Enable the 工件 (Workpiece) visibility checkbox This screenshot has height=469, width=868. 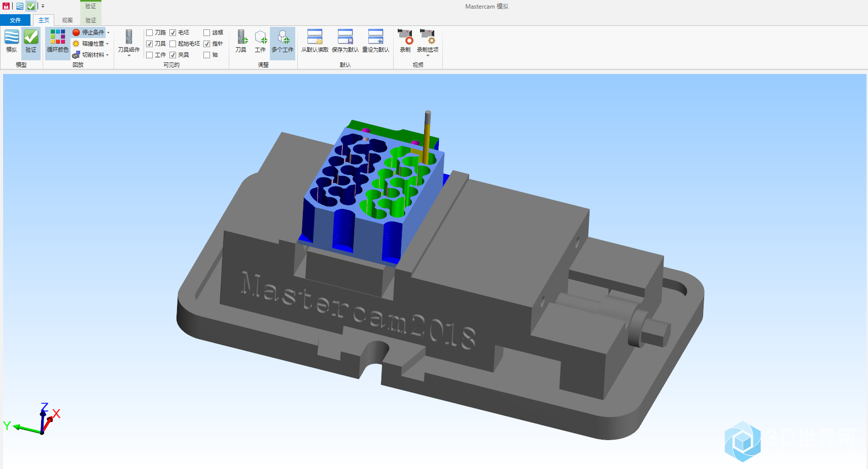tap(150, 55)
